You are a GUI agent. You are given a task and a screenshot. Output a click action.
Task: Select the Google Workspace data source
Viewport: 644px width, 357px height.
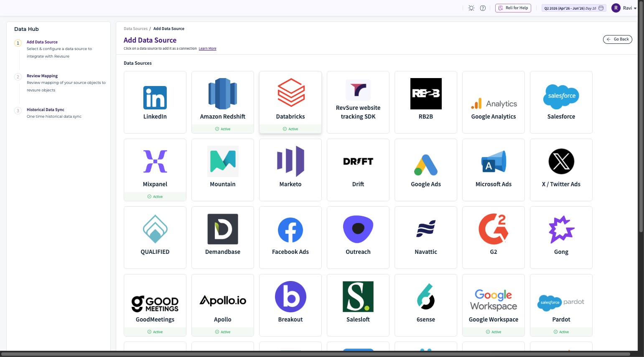[x=494, y=305]
